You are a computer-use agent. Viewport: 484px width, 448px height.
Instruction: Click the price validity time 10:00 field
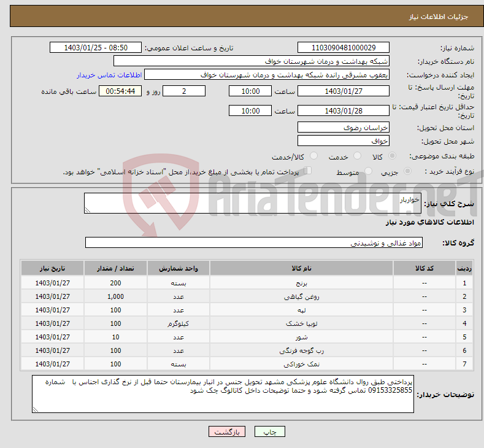pyautogui.click(x=250, y=110)
